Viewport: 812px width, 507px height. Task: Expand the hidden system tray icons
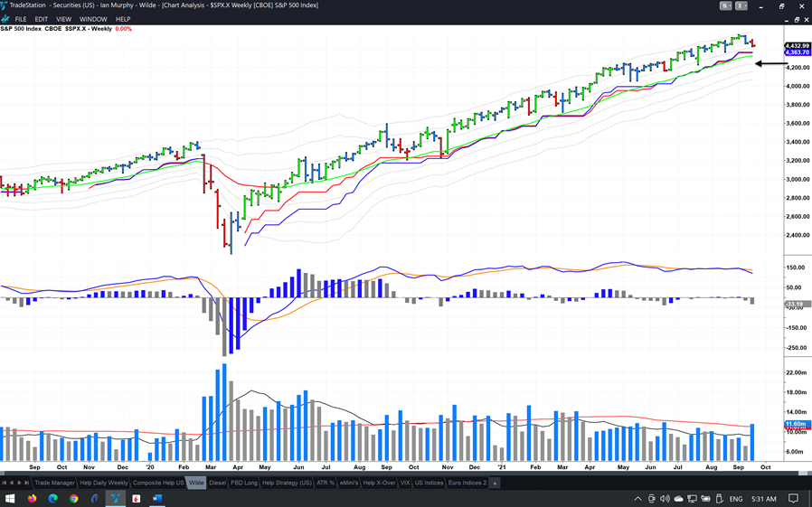637,498
